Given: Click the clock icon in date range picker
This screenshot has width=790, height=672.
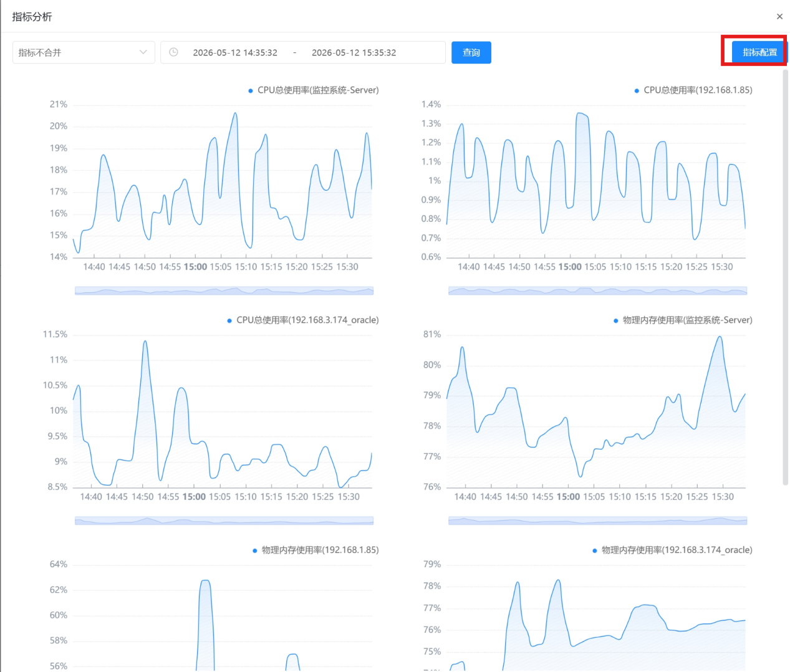Looking at the screenshot, I should [174, 52].
